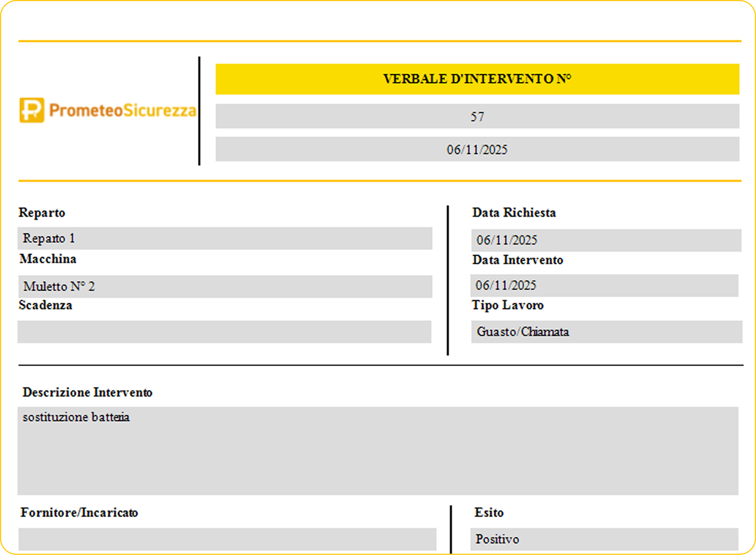Click the empty Scadenza field
This screenshot has width=756, height=555.
tap(224, 332)
